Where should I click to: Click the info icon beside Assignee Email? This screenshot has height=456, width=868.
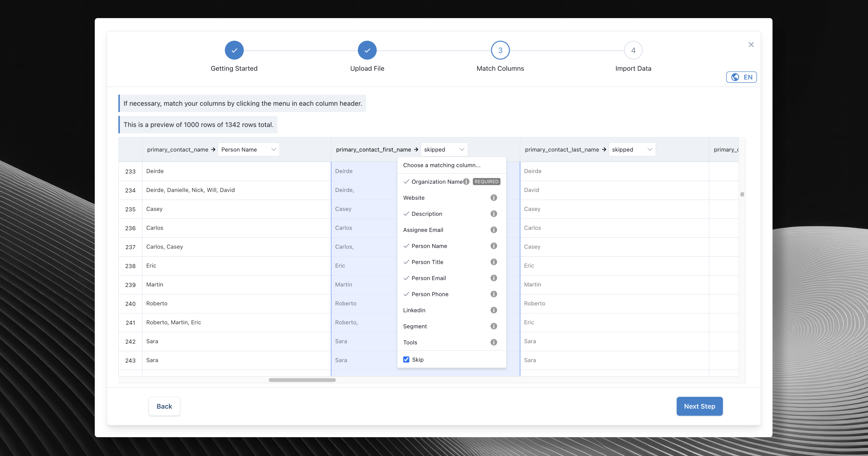(x=494, y=230)
